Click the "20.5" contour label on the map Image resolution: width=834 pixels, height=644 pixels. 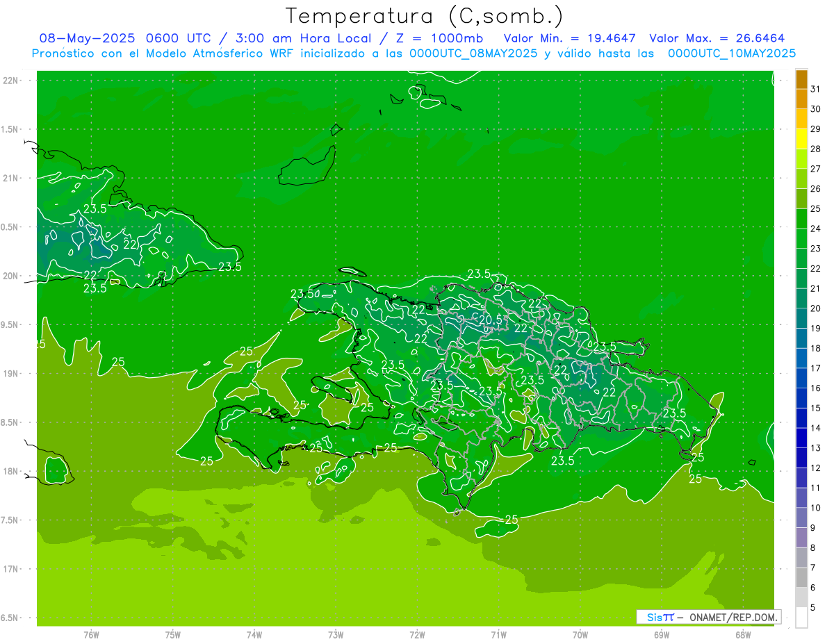pos(491,320)
